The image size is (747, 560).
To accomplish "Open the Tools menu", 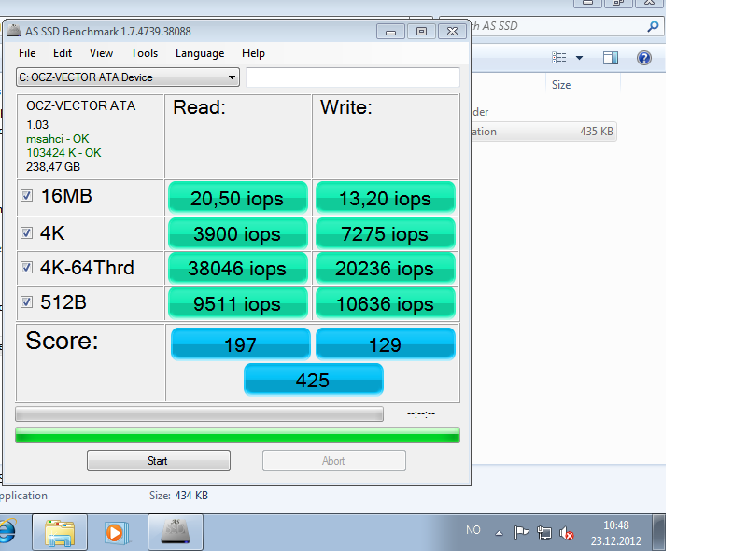I will [145, 53].
